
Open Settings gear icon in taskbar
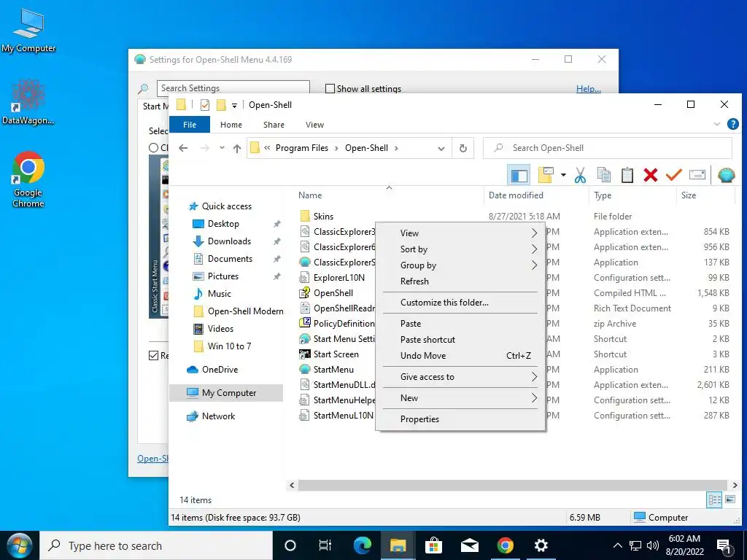541,545
